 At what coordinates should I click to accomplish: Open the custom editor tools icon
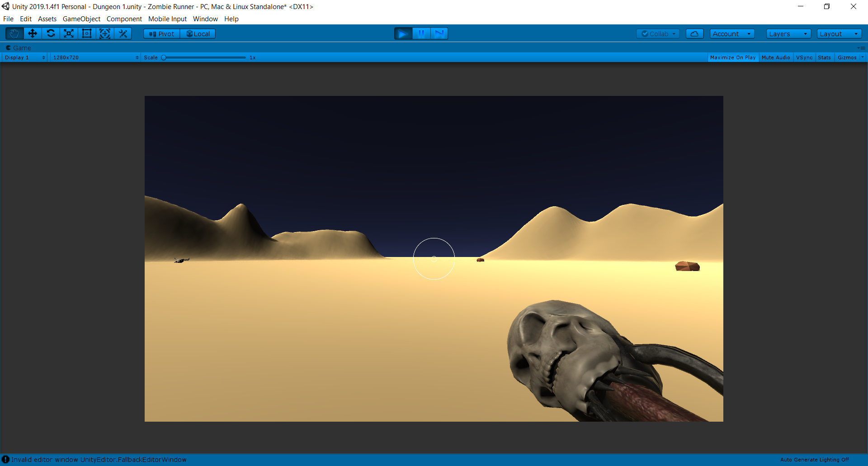click(x=123, y=33)
